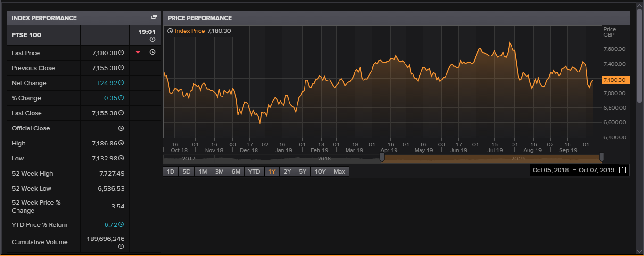644x256 pixels.
Task: Click the clock icon under 19:01
Action: (152, 39)
